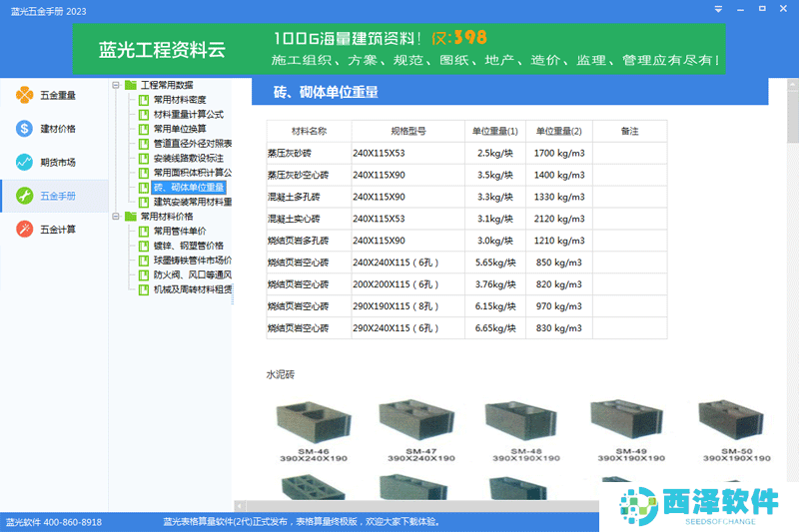Viewport: 799px width, 532px height.
Task: Click the 蓝光表格算量软件 release notice link
Action: point(302,522)
